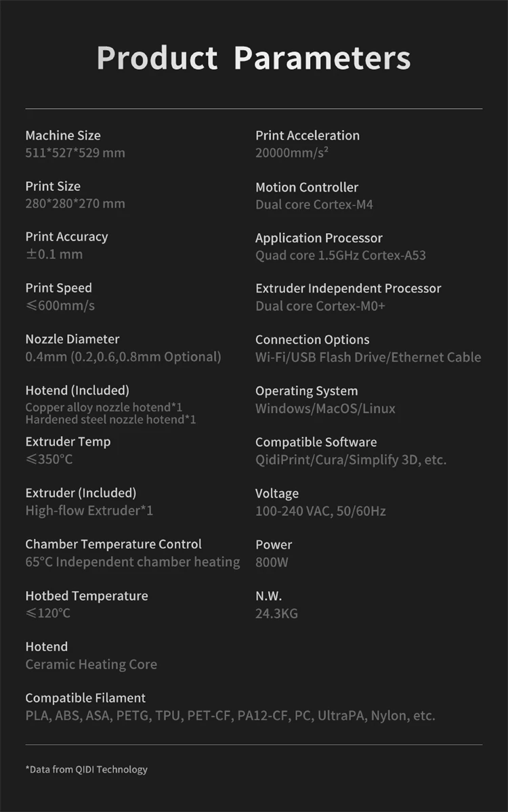Click the Hotbed Temperature label
This screenshot has height=812, width=508.
click(x=86, y=596)
